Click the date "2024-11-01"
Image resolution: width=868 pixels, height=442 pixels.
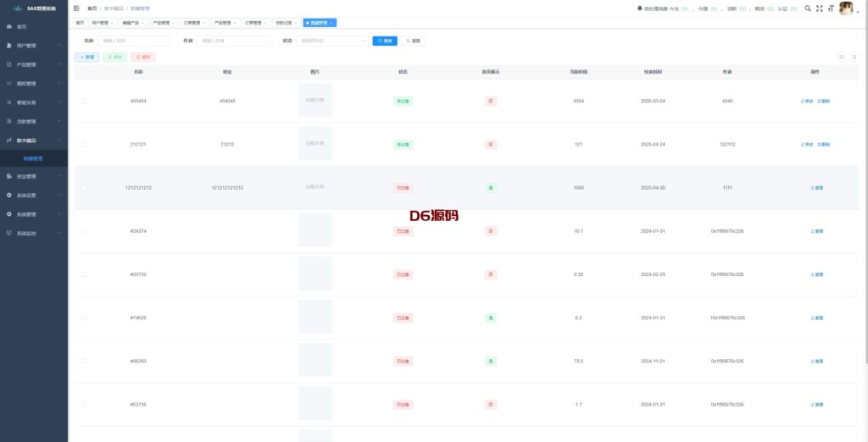coord(653,362)
